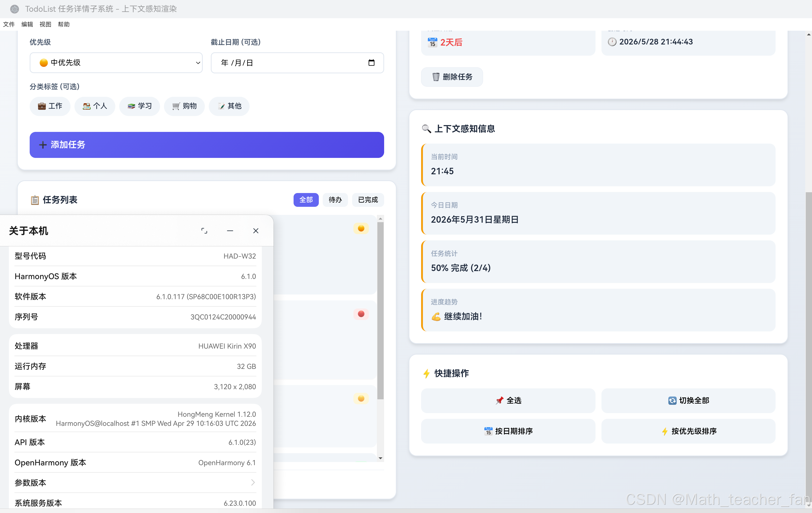Click the books icon on 学习 tag

pyautogui.click(x=131, y=106)
